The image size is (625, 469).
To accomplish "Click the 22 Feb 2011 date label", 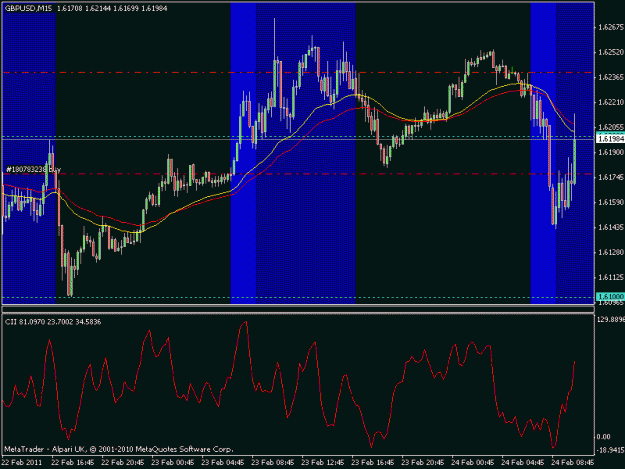I will tap(22, 463).
